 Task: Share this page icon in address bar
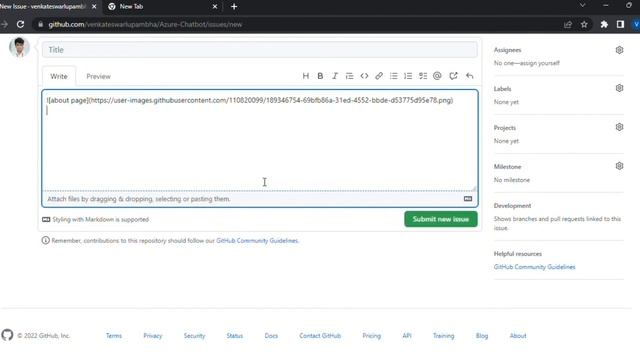pyautogui.click(x=568, y=24)
